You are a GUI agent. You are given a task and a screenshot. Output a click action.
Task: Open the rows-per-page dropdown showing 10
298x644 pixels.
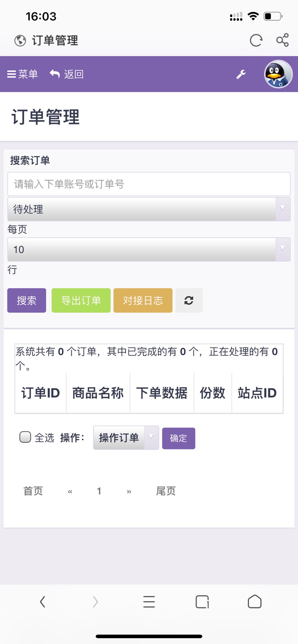[x=149, y=249]
